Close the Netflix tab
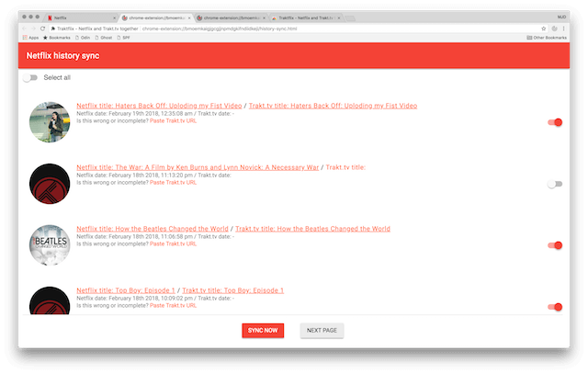The image size is (588, 374). pyautogui.click(x=114, y=18)
